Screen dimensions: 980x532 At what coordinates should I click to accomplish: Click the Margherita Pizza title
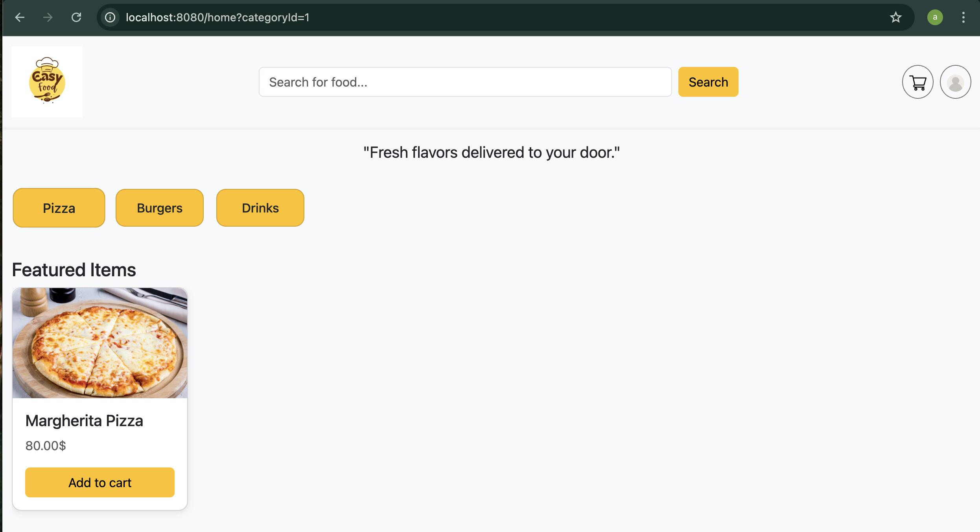click(84, 421)
